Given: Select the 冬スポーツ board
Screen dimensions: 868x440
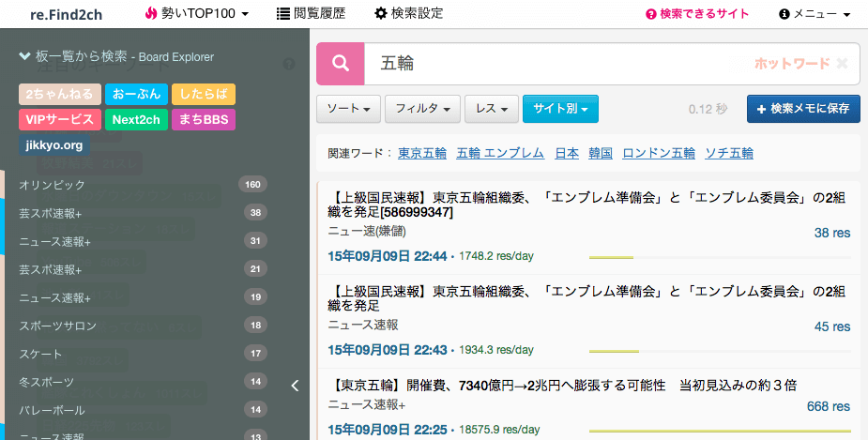Looking at the screenshot, I should [143, 382].
